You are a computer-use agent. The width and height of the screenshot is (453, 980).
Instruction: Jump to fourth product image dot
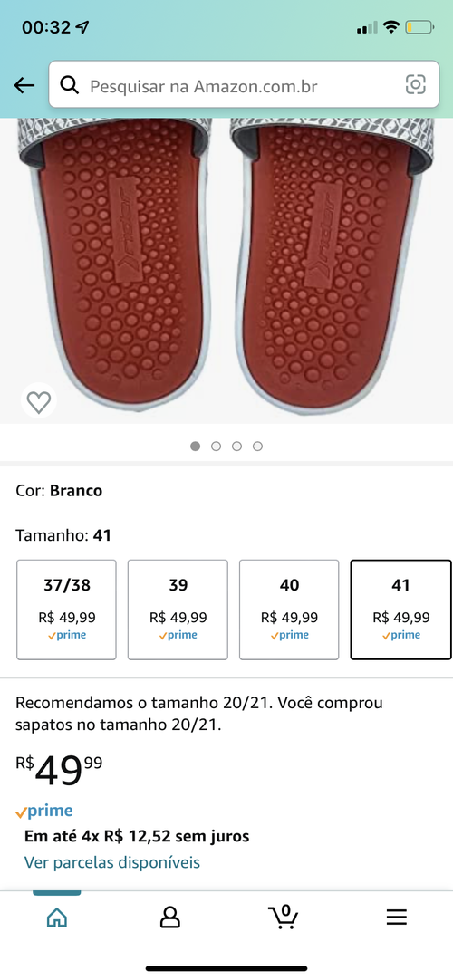pyautogui.click(x=257, y=447)
